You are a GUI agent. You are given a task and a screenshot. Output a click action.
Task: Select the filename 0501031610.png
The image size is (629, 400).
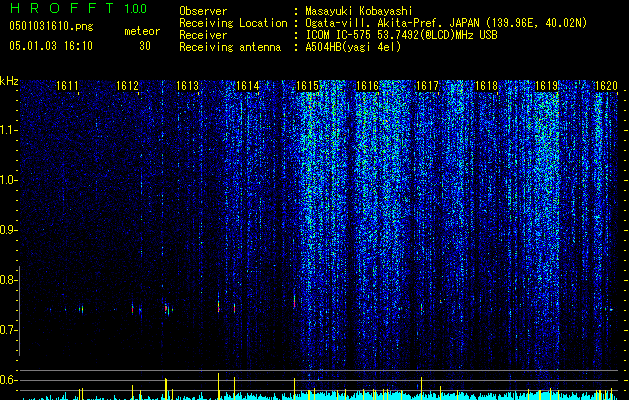pos(51,27)
